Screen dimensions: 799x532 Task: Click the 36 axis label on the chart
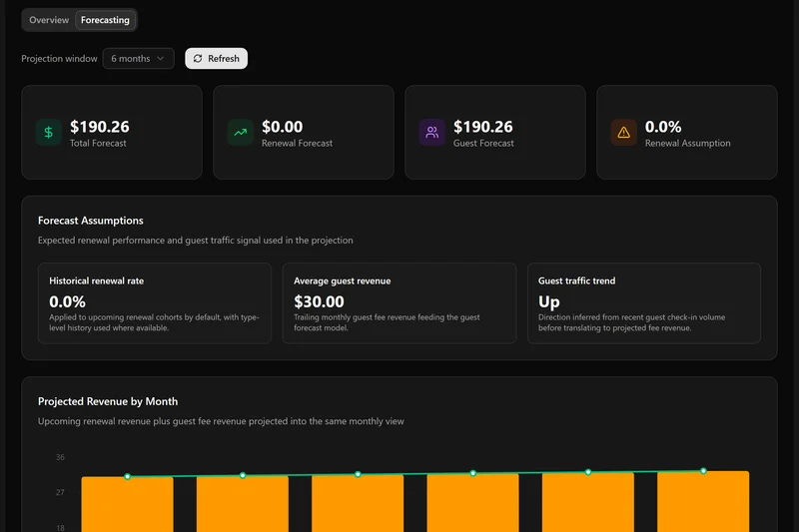[60, 457]
